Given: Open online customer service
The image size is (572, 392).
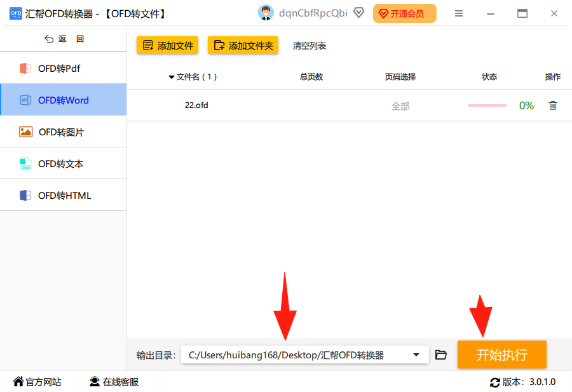Looking at the screenshot, I should 114,382.
